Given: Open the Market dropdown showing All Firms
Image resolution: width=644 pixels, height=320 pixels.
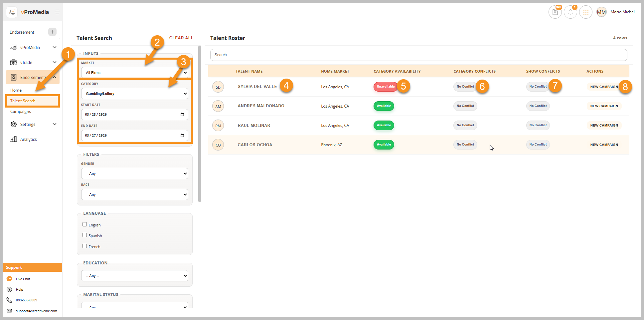Looking at the screenshot, I should coord(134,73).
